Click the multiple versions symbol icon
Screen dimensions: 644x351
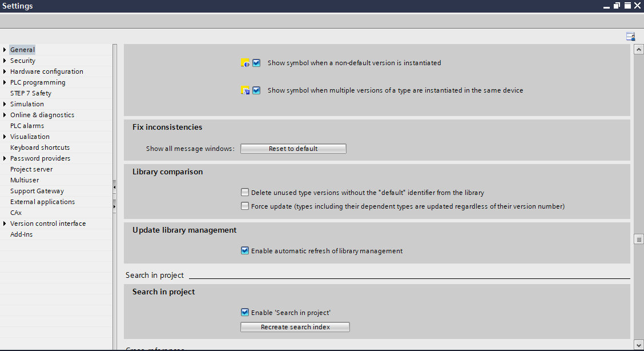[245, 90]
